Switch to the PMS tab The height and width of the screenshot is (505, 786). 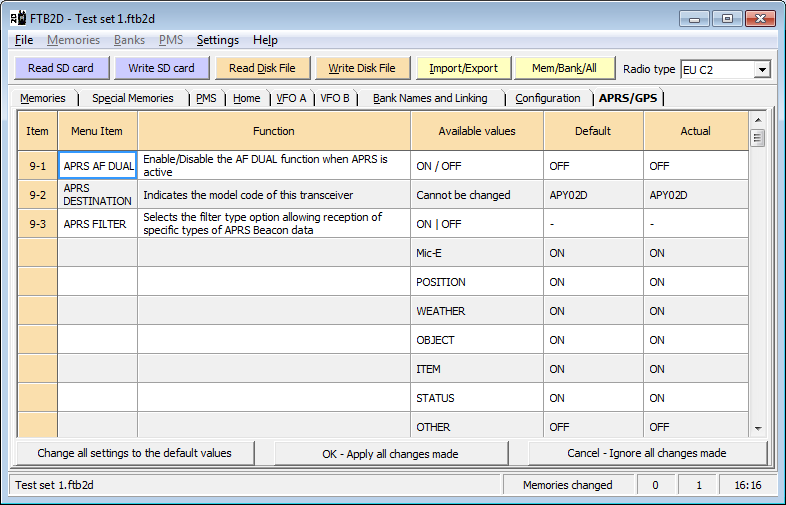coord(207,98)
